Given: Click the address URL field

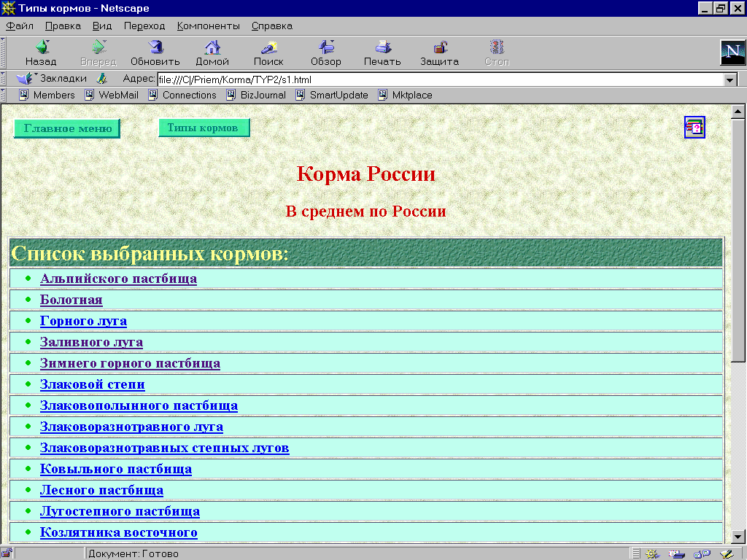Looking at the screenshot, I should (439, 79).
